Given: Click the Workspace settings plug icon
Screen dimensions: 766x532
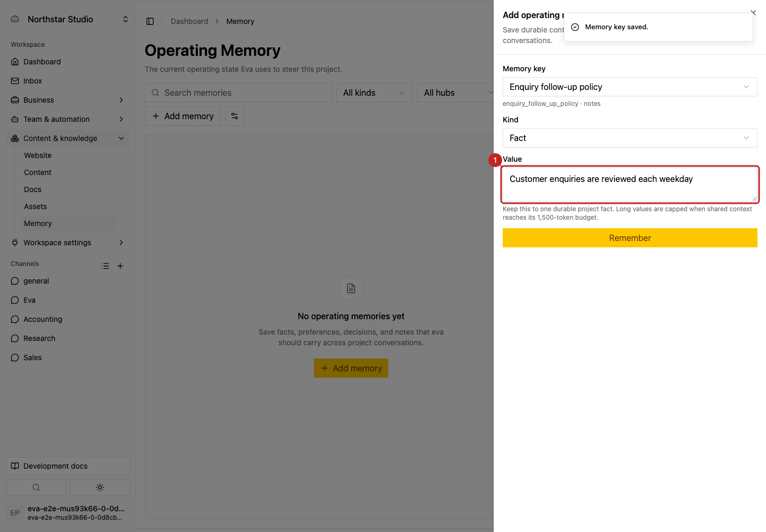Looking at the screenshot, I should tap(15, 243).
